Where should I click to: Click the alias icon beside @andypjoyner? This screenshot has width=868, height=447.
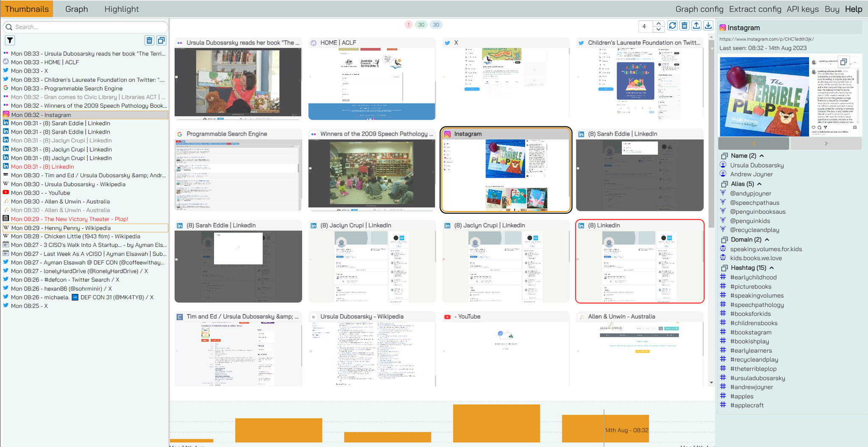[723, 193]
